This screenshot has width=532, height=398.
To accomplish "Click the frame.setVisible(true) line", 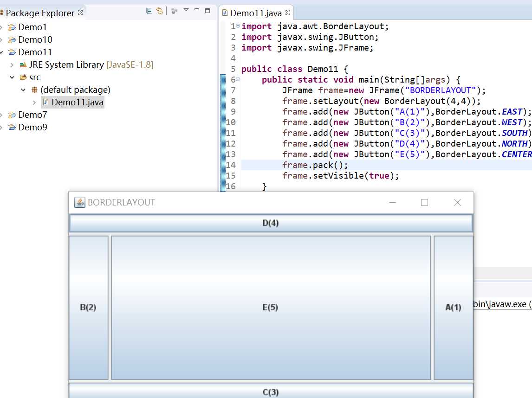I will click(340, 176).
